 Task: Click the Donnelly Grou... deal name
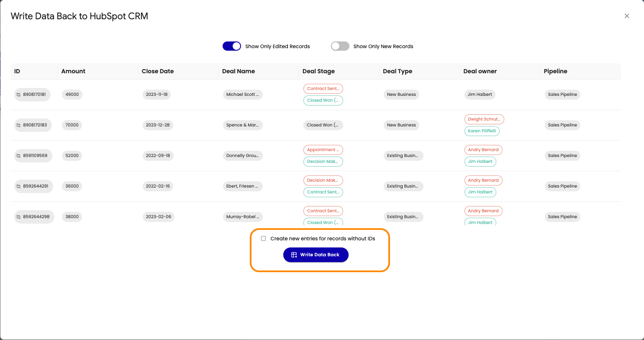(243, 156)
